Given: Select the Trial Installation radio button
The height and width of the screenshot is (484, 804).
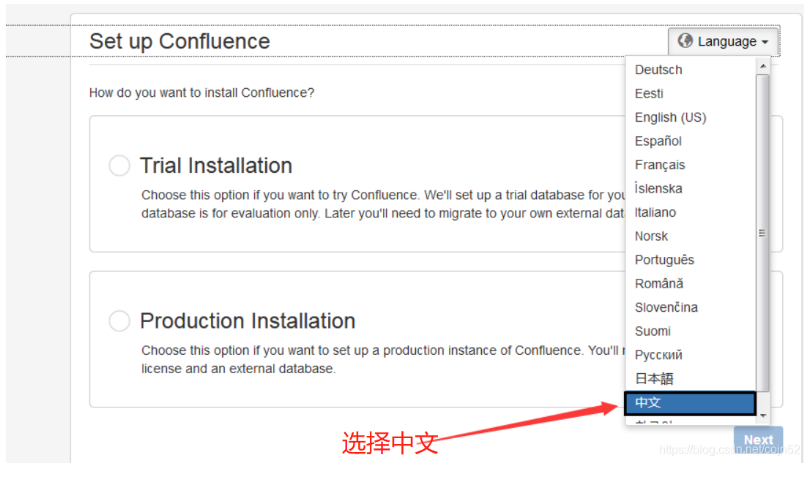Looking at the screenshot, I should 119,166.
